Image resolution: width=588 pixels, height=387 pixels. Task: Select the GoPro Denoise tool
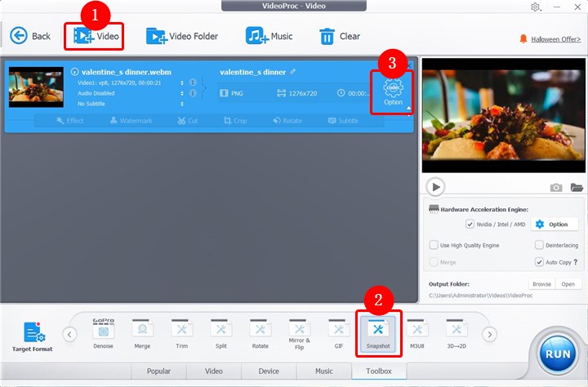pyautogui.click(x=104, y=333)
